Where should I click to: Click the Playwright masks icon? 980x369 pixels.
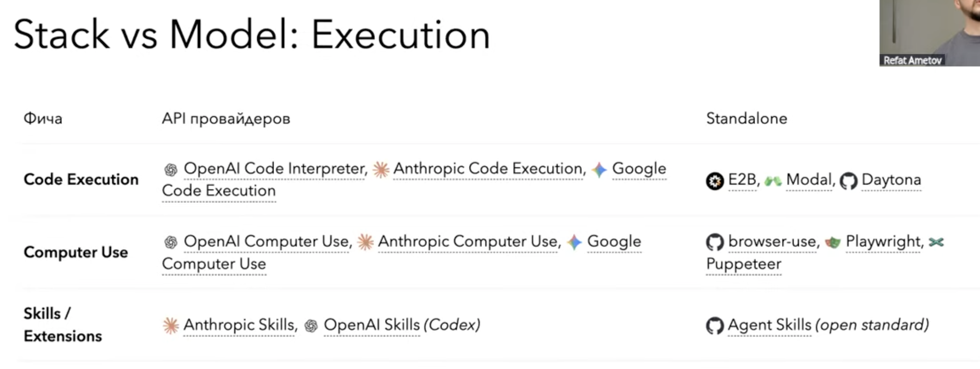pyautogui.click(x=832, y=243)
